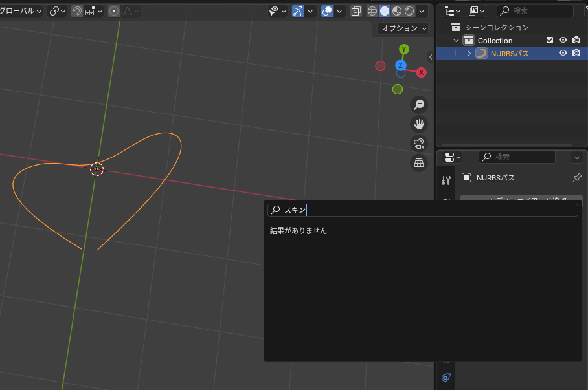The width and height of the screenshot is (588, 390).
Task: Open the viewport shading options dropdown arrow
Action: 423,11
